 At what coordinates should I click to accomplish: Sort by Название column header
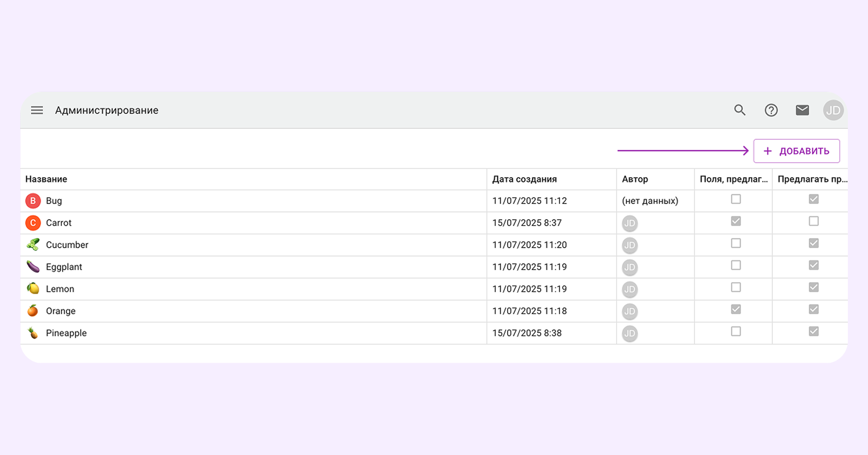(46, 179)
